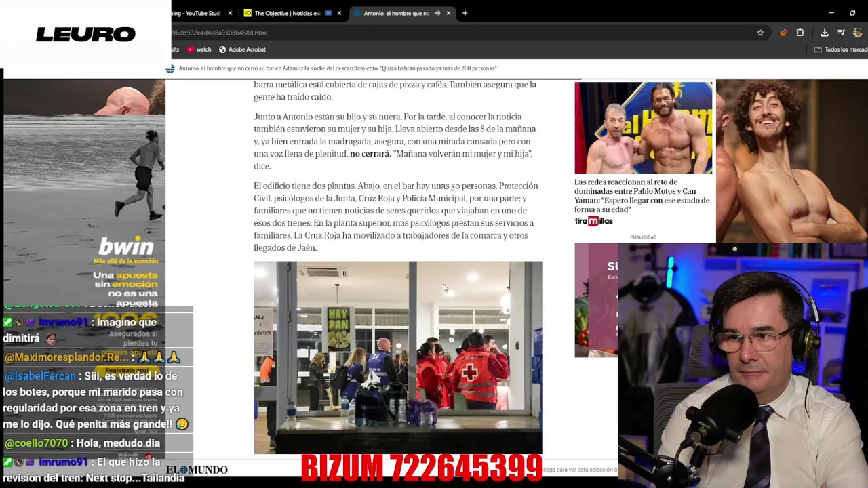
Task: Open the Extensions puzzle menu
Action: click(x=800, y=33)
